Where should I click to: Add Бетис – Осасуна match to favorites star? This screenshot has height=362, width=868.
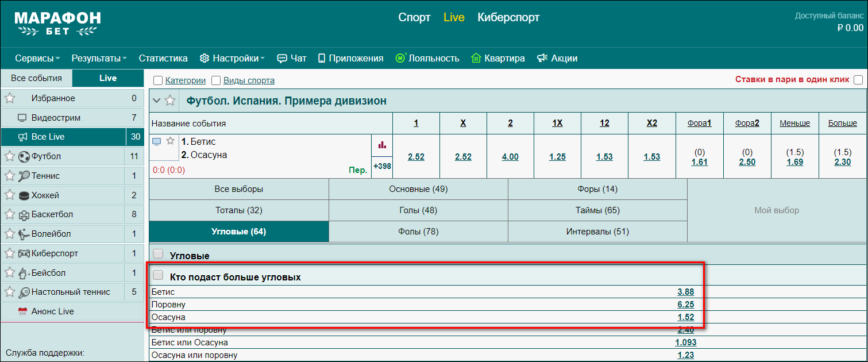point(170,141)
